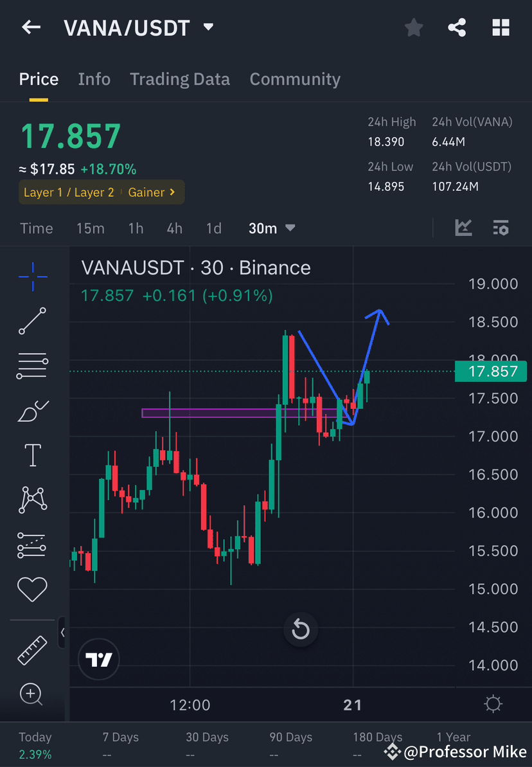Image resolution: width=532 pixels, height=767 pixels.
Task: Toggle the heart favorites tool in sidebar
Action: pyautogui.click(x=32, y=589)
